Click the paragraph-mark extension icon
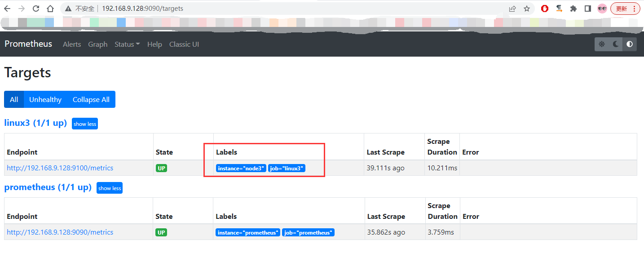The image size is (644, 262). (559, 9)
